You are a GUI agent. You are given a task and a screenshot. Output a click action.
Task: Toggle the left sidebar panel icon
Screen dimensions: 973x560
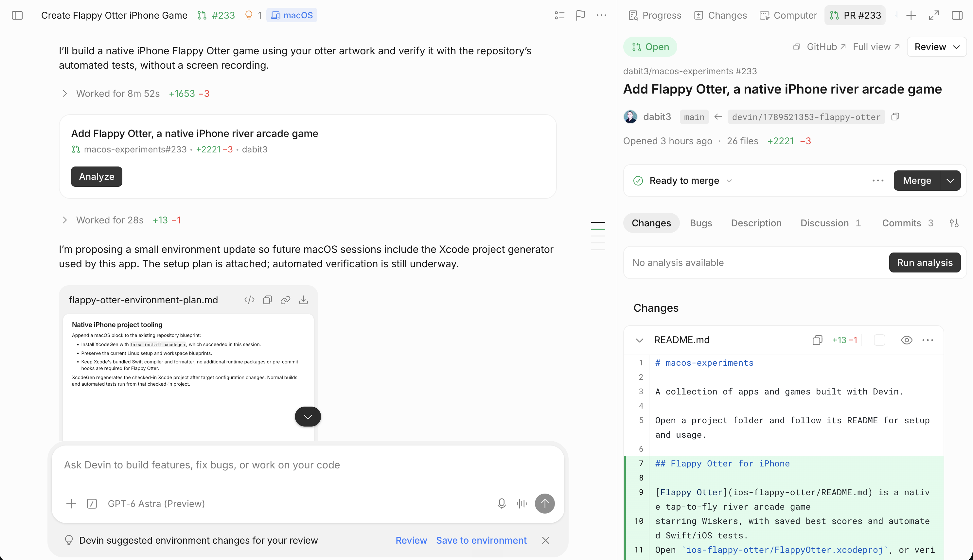coord(17,15)
